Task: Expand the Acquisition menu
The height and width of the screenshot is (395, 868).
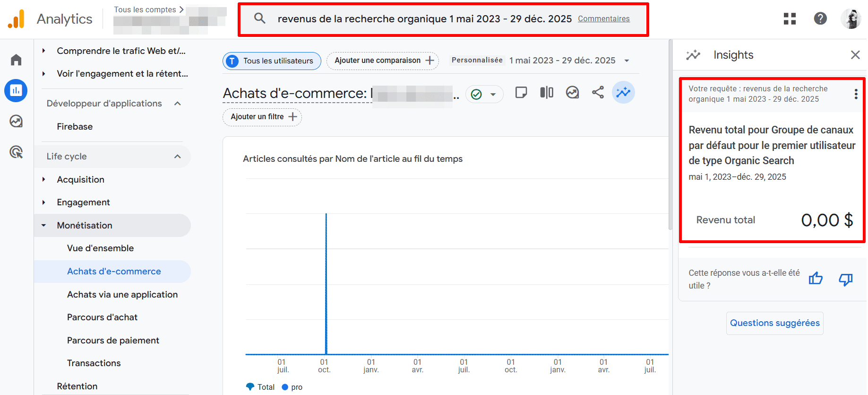Action: (43, 179)
